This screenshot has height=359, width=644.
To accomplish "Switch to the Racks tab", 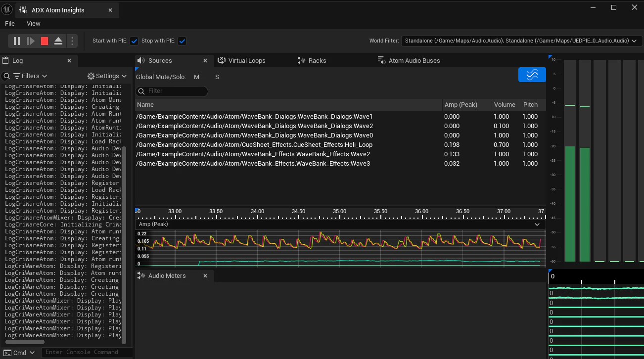I will [312, 60].
